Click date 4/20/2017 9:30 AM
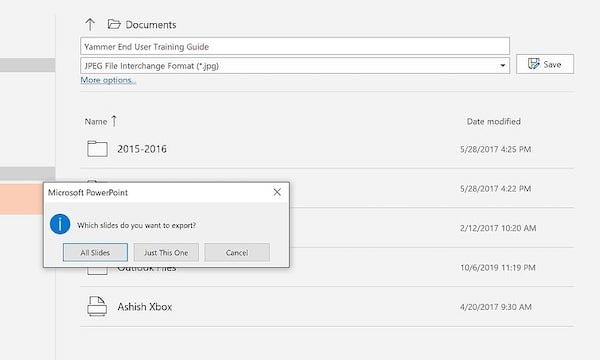The image size is (600, 360). 496,307
